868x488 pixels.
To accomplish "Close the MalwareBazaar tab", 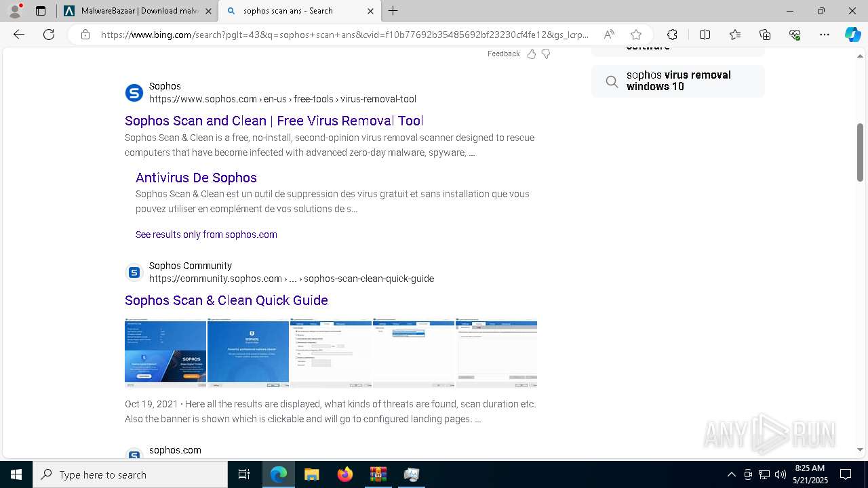I will pyautogui.click(x=208, y=11).
